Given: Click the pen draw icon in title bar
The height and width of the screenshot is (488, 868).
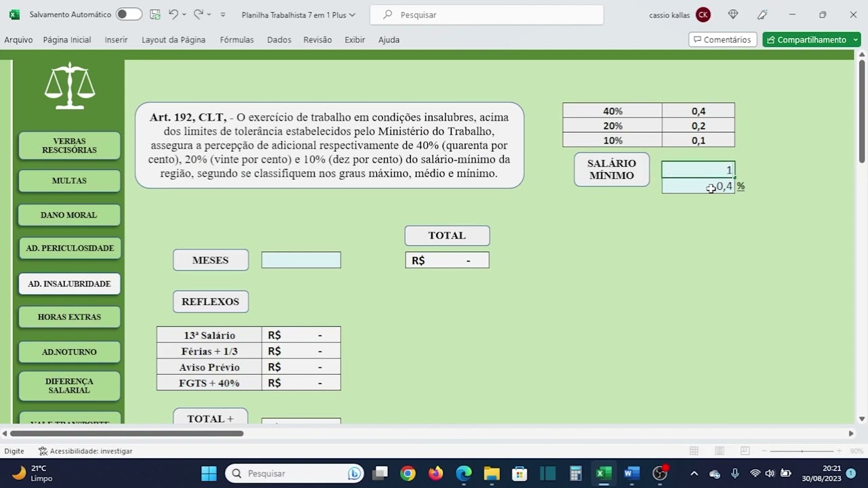Looking at the screenshot, I should point(763,14).
